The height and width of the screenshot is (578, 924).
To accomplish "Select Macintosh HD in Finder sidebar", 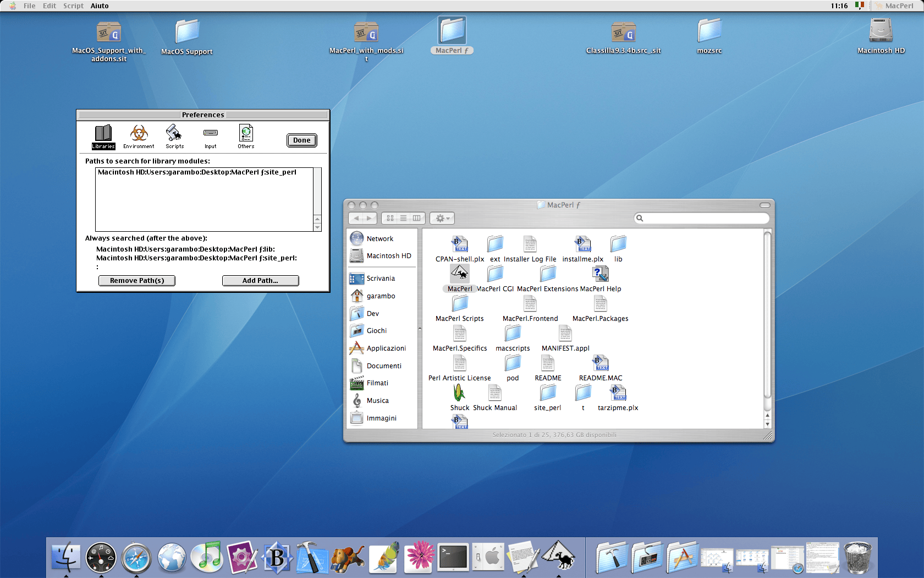I will (381, 256).
